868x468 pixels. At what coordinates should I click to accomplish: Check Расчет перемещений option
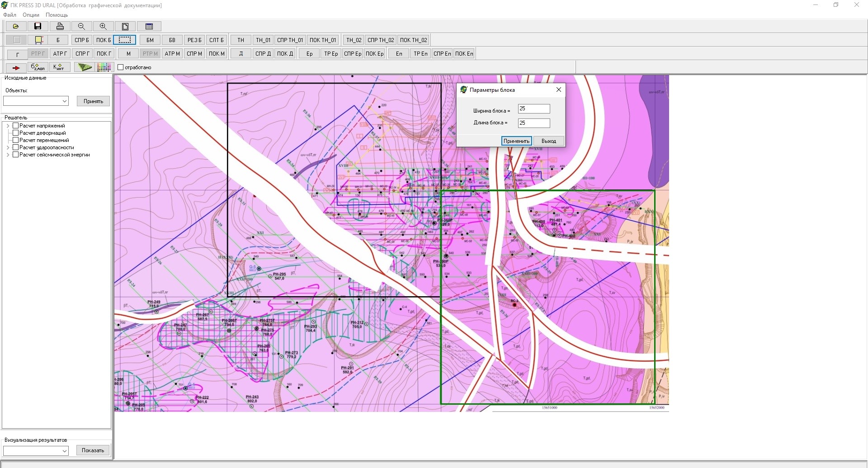16,140
